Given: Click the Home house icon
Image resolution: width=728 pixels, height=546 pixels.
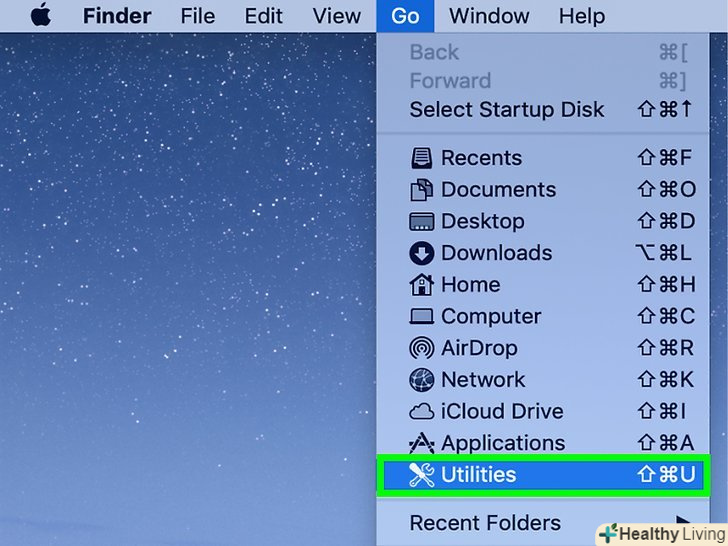Looking at the screenshot, I should coord(422,284).
